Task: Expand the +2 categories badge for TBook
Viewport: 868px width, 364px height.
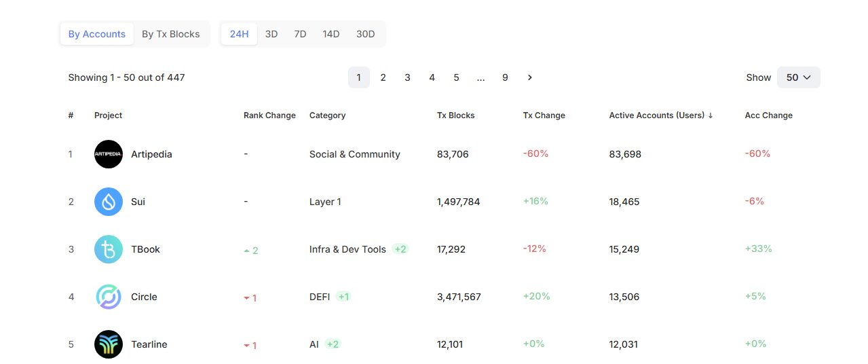Action: 400,249
